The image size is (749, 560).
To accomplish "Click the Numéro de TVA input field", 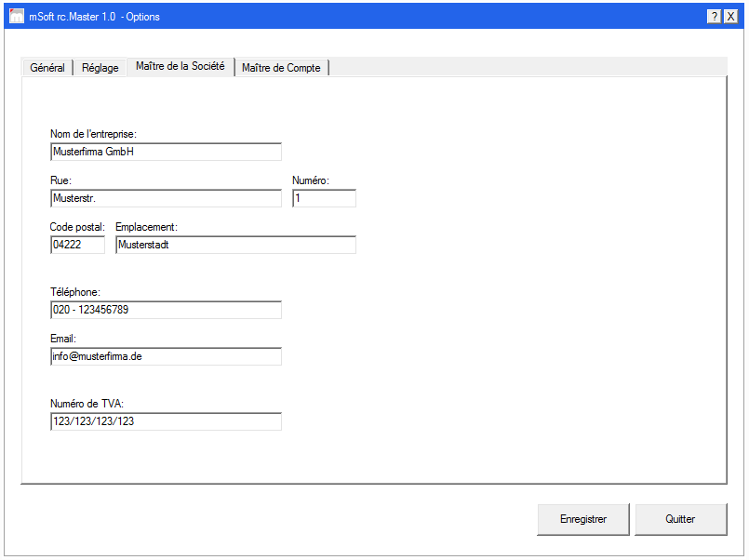I will (x=166, y=421).
